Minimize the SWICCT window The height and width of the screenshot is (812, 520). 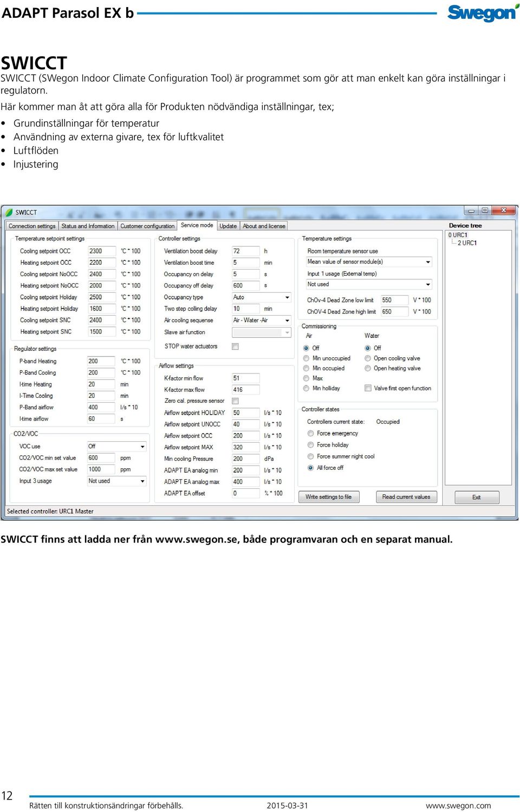tap(471, 211)
